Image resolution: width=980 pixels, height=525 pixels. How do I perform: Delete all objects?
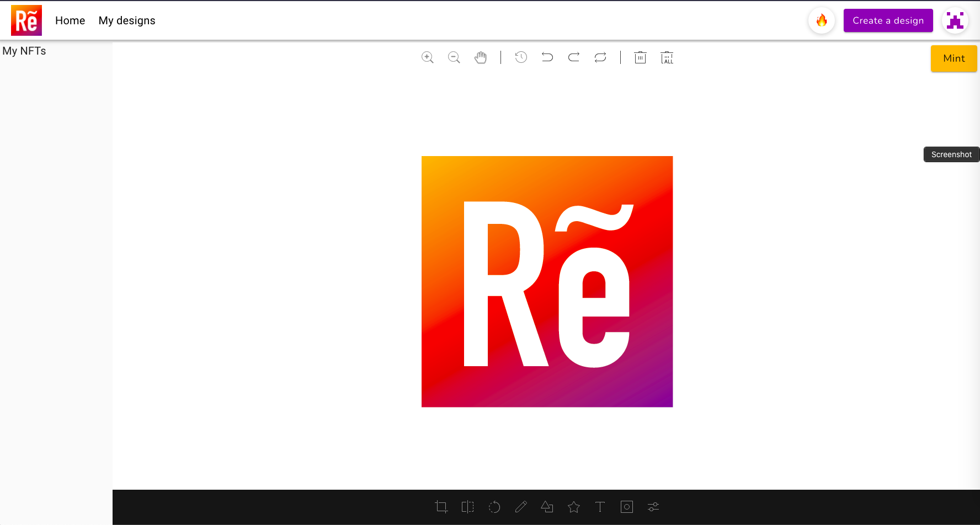(x=667, y=57)
